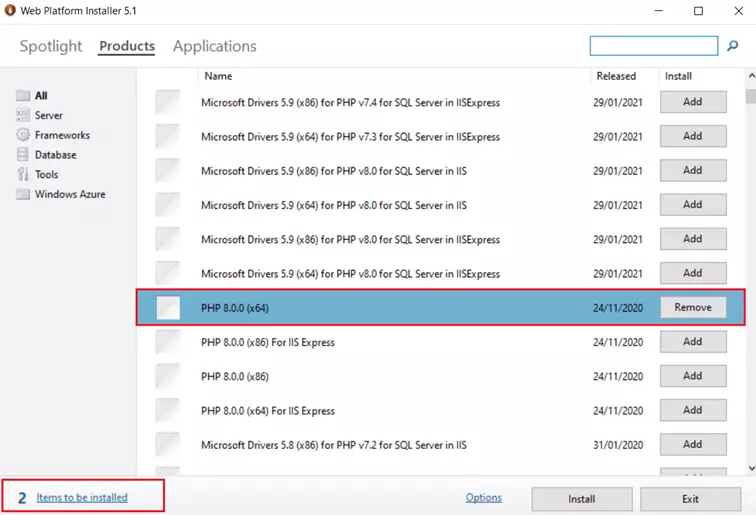756x515 pixels.
Task: Switch to the Spotlight tab
Action: coord(51,46)
